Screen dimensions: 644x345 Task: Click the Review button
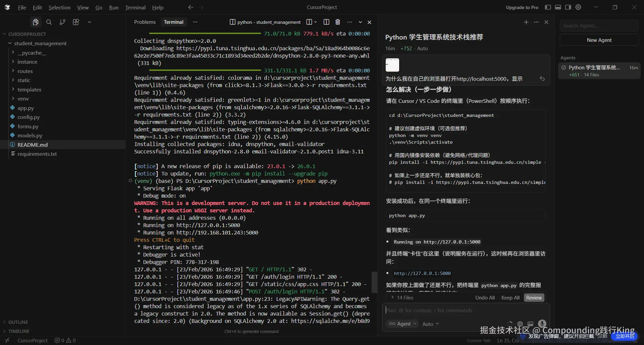coord(534,297)
